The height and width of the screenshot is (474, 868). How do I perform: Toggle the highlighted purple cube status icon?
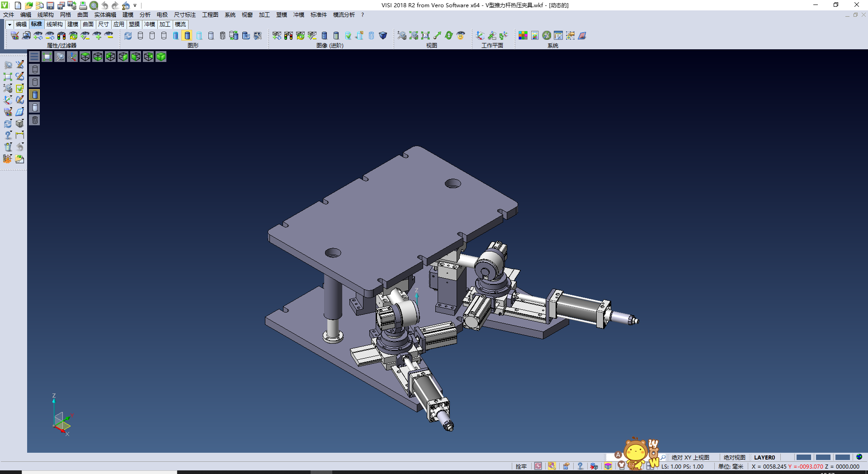[608, 466]
